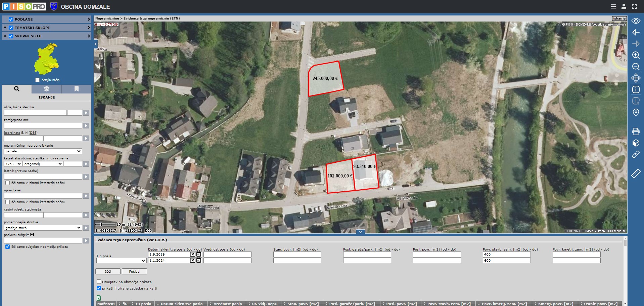
Task: Uncheck the PODLAGE layer checkbox
Action: tap(11, 19)
